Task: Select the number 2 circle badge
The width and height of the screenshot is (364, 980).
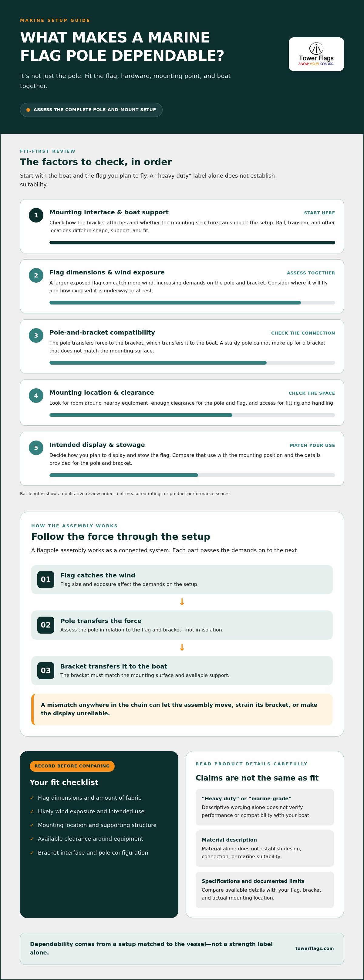Action: [36, 275]
